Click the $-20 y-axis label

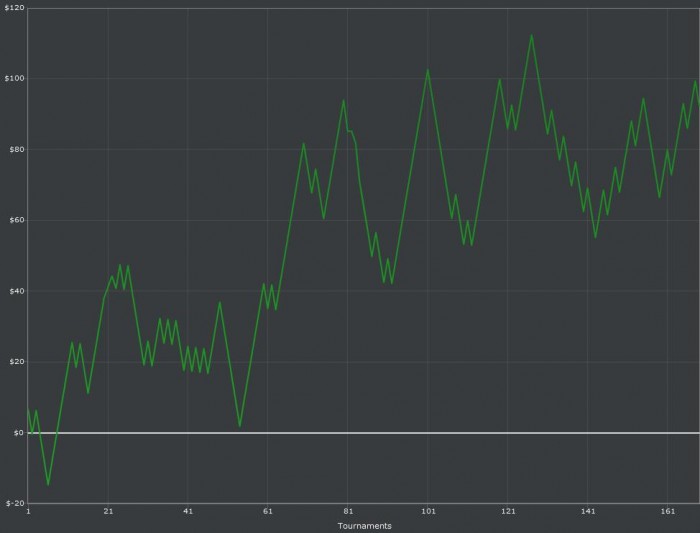click(x=15, y=504)
